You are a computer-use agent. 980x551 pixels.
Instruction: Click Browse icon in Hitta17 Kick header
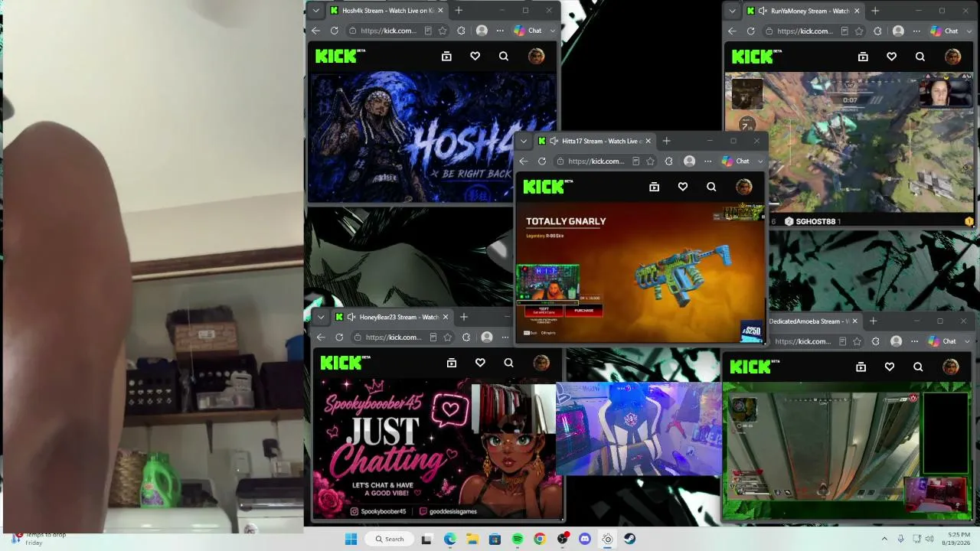(654, 186)
